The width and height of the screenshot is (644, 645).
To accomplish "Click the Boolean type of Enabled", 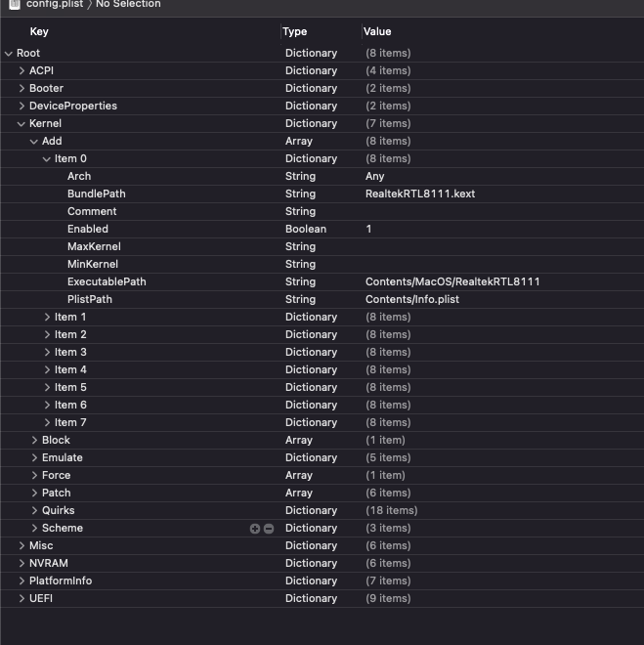I will tap(306, 229).
